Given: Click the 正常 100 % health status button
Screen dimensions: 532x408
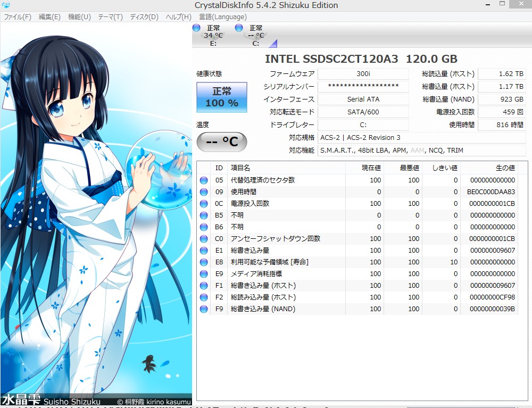Looking at the screenshot, I should [x=221, y=97].
